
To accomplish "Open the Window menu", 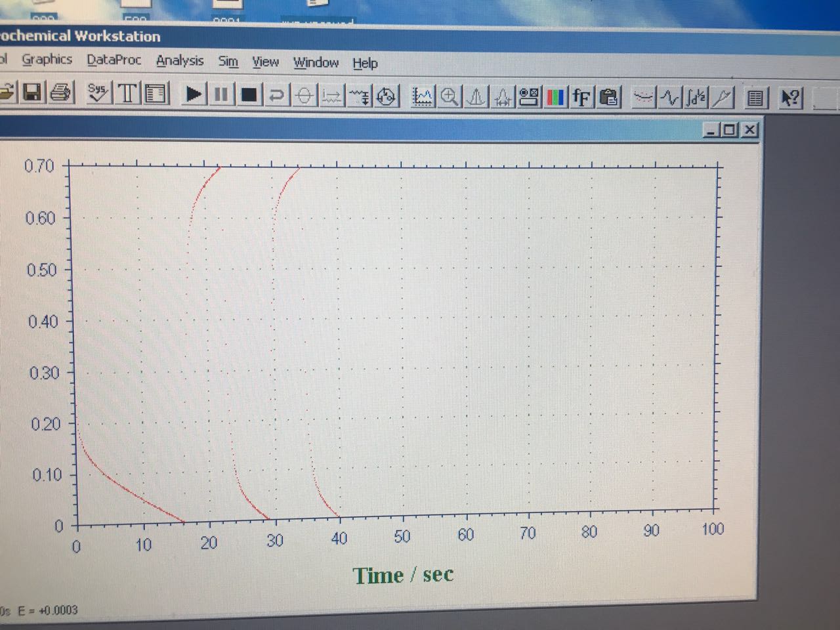I will [316, 62].
